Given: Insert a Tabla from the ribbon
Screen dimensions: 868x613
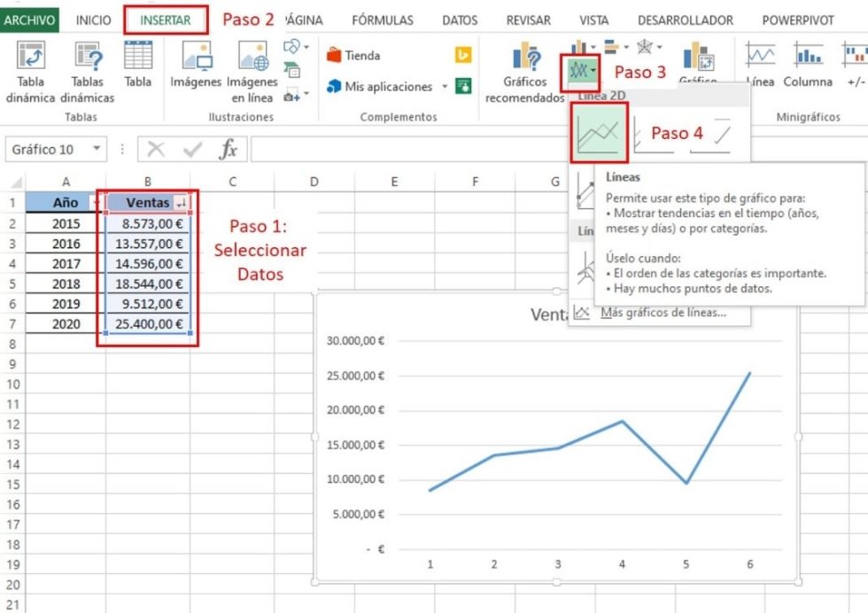Looking at the screenshot, I should 138,56.
